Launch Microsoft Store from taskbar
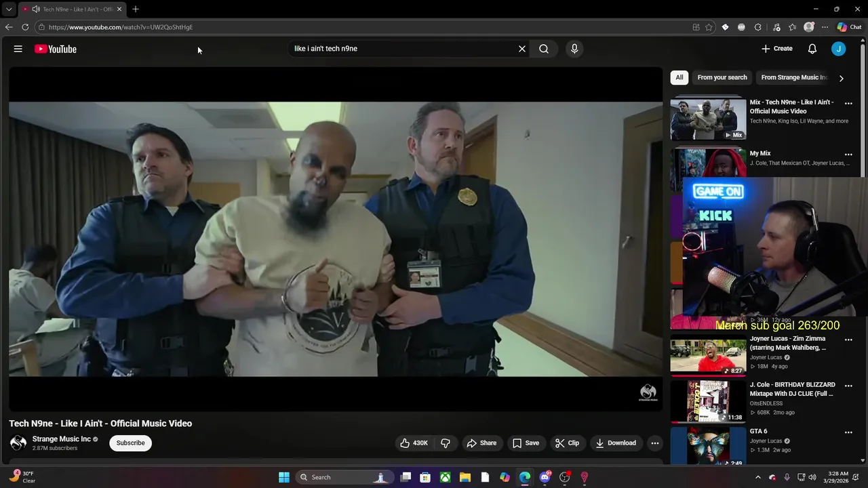This screenshot has height=488, width=868. [x=425, y=477]
